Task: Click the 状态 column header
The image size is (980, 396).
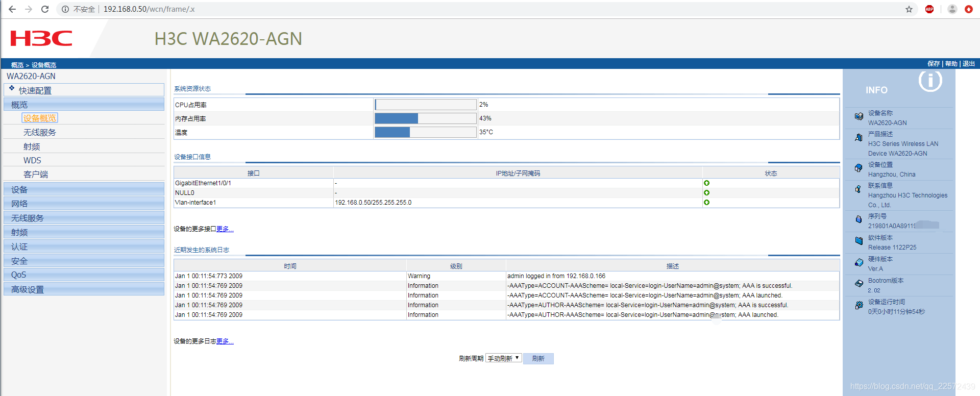Action: pos(771,174)
